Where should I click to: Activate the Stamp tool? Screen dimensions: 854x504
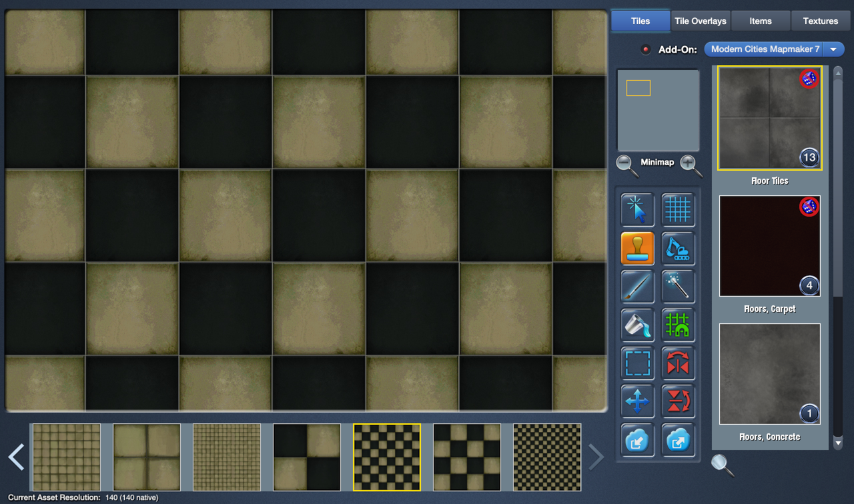pyautogui.click(x=637, y=248)
